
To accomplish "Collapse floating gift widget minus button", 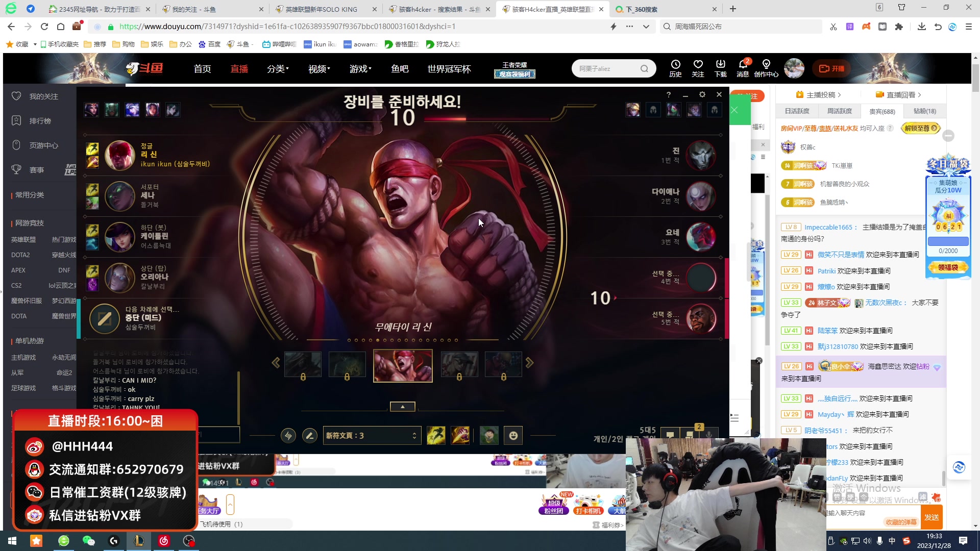I will tap(948, 136).
